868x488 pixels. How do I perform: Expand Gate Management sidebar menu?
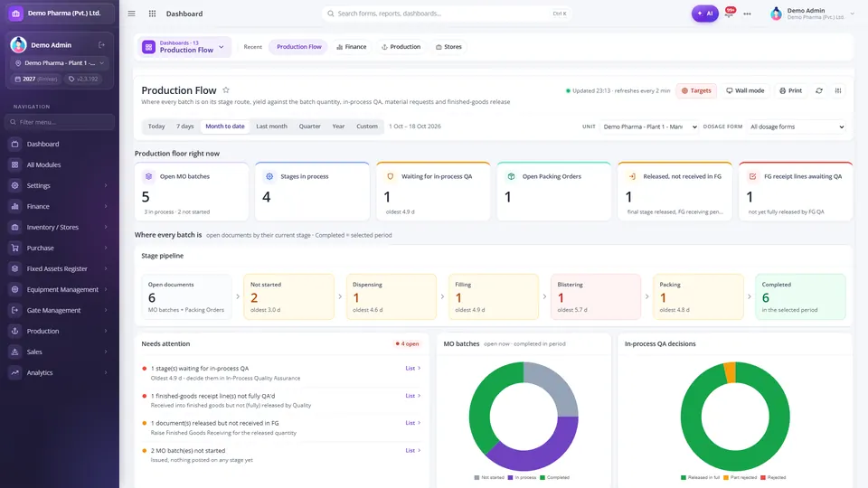pos(60,310)
